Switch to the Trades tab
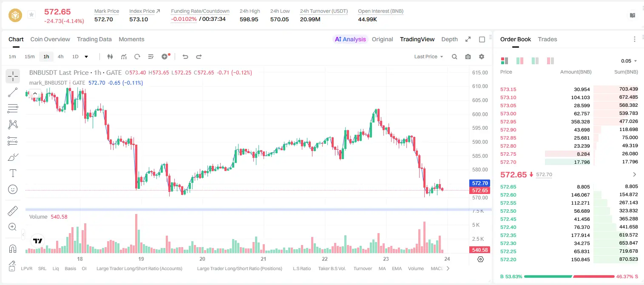This screenshot has width=644, height=285. (547, 39)
